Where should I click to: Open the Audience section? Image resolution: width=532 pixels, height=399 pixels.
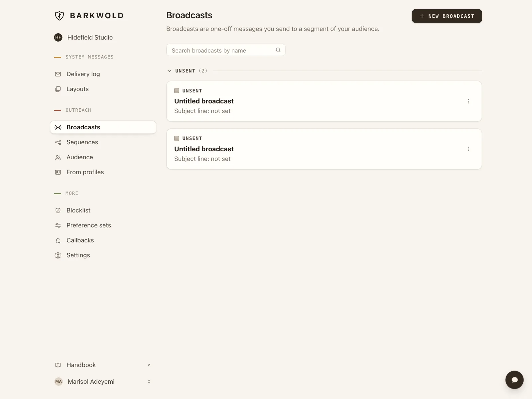click(x=103, y=157)
